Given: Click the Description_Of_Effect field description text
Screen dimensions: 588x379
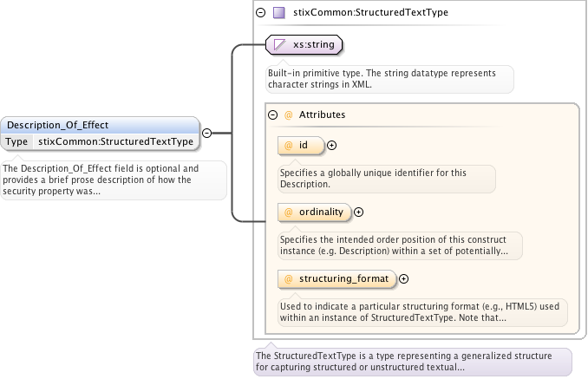Looking at the screenshot, I should point(113,180).
